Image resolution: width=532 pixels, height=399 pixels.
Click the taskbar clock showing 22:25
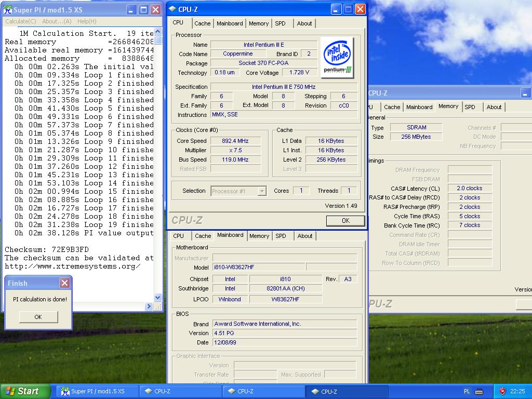click(x=517, y=391)
